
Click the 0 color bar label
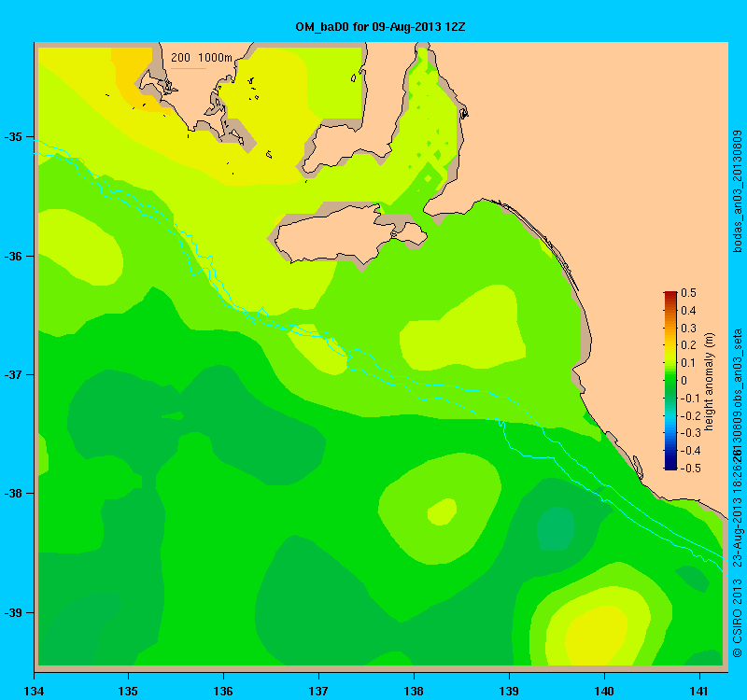[684, 381]
